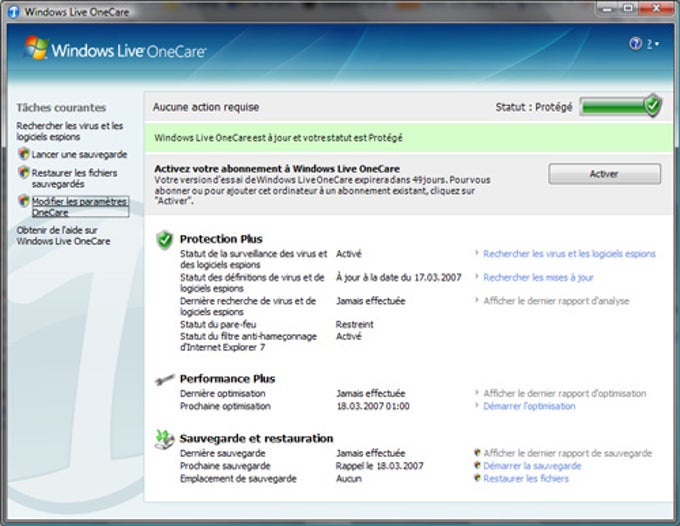
Task: Click the Performance Plus wrench icon
Action: pos(164,380)
